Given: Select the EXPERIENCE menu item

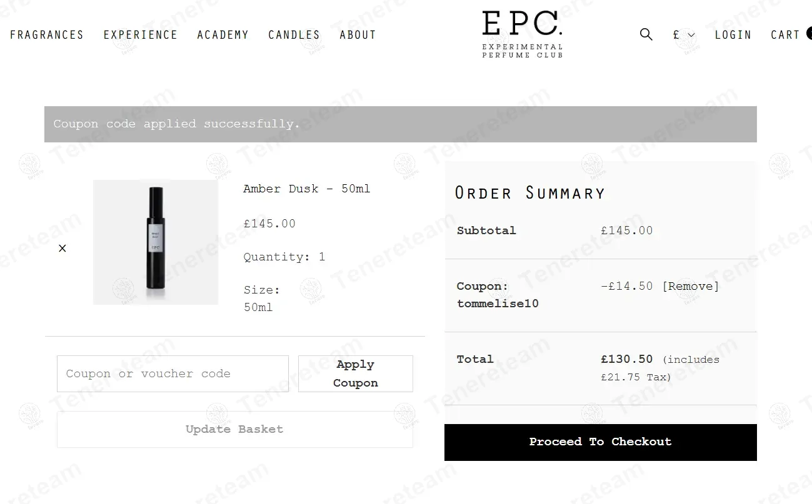Looking at the screenshot, I should pos(140,34).
